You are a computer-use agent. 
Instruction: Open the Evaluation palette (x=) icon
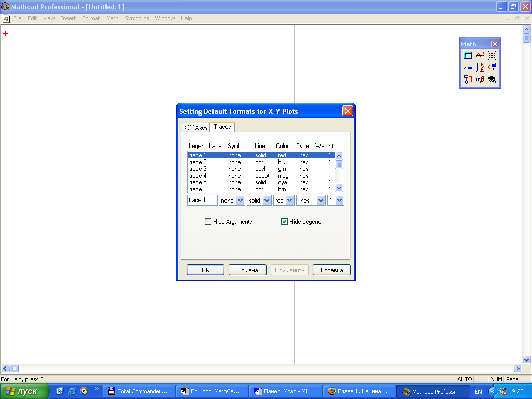click(468, 68)
